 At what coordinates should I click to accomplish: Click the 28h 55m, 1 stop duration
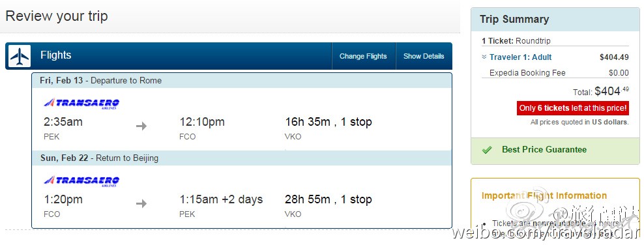point(329,199)
